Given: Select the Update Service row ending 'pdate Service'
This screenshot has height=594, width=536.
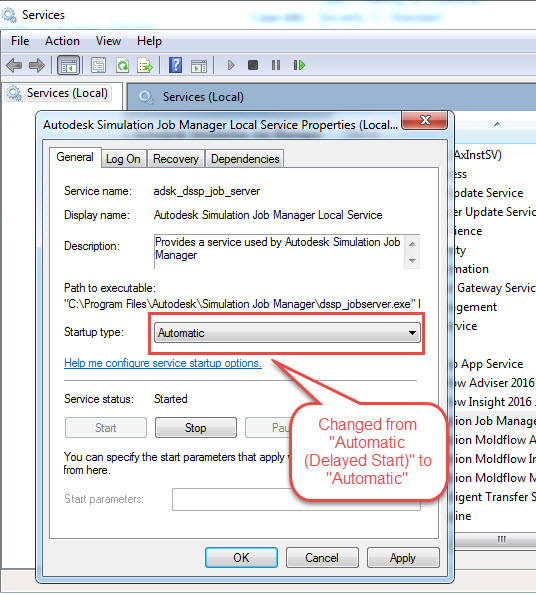Looking at the screenshot, I should click(495, 193).
